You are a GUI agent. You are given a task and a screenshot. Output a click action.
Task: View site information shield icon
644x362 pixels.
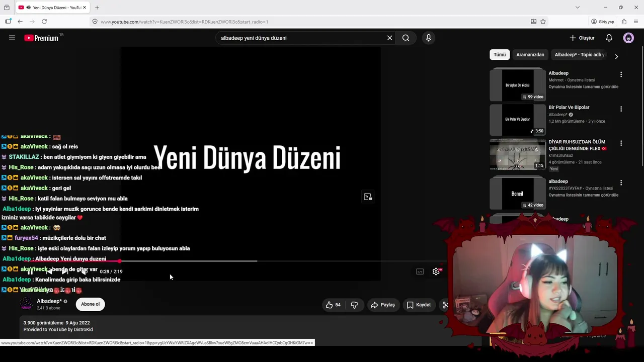[x=95, y=22]
